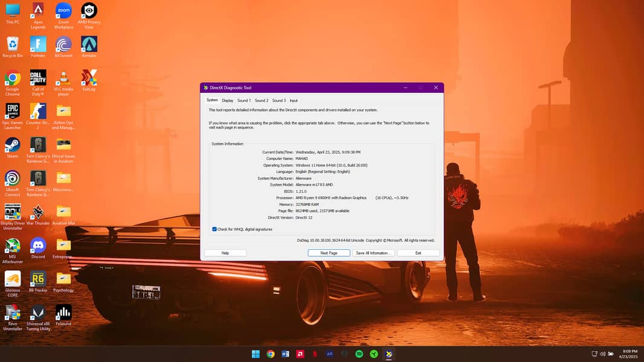Viewport: 644px width, 362px height.
Task: Open Epic Games Launcher shortcut
Action: click(x=13, y=116)
